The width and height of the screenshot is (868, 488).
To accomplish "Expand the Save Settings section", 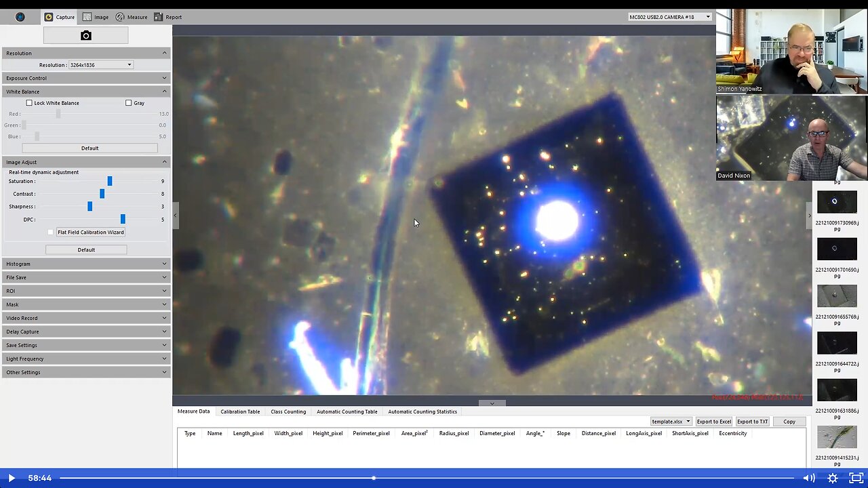I will point(85,345).
